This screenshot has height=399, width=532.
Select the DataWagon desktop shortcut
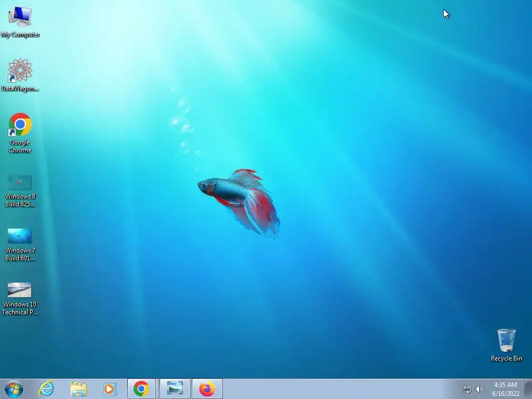[20, 75]
